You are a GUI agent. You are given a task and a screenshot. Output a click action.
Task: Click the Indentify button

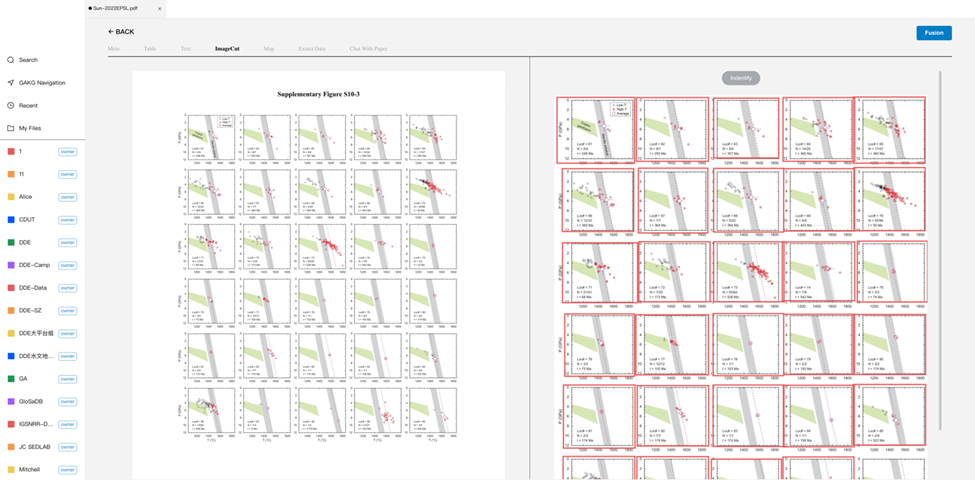point(741,78)
